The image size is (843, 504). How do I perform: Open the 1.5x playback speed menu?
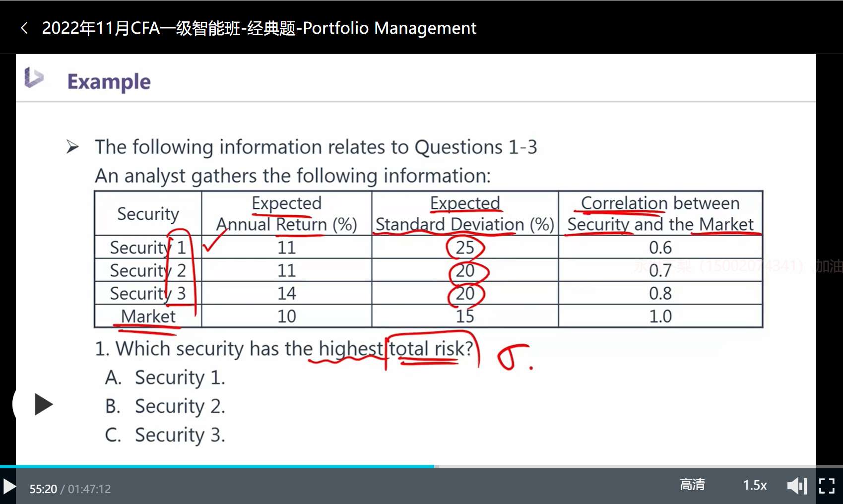point(755,485)
